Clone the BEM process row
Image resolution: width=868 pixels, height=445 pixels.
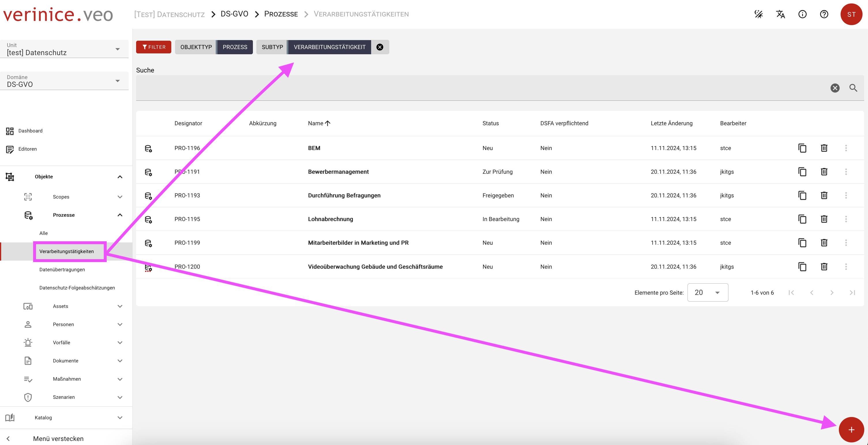pyautogui.click(x=802, y=148)
